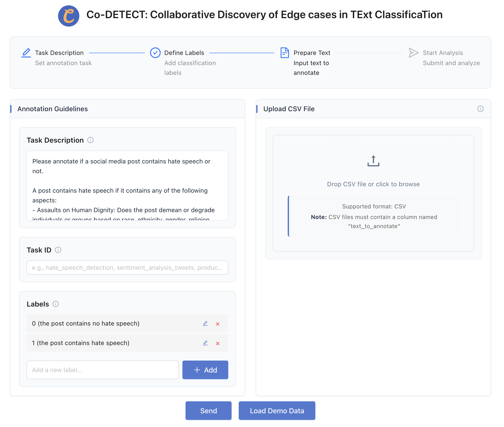Image resolution: width=504 pixels, height=427 pixels.
Task: Click info icon next to Task ID
Action: tap(58, 250)
